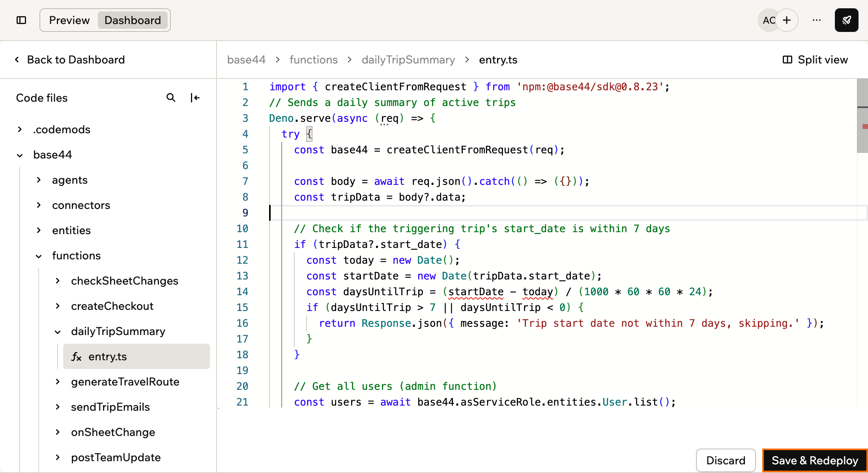Collapse the code files panel
Image resolution: width=868 pixels, height=473 pixels.
[x=195, y=98]
